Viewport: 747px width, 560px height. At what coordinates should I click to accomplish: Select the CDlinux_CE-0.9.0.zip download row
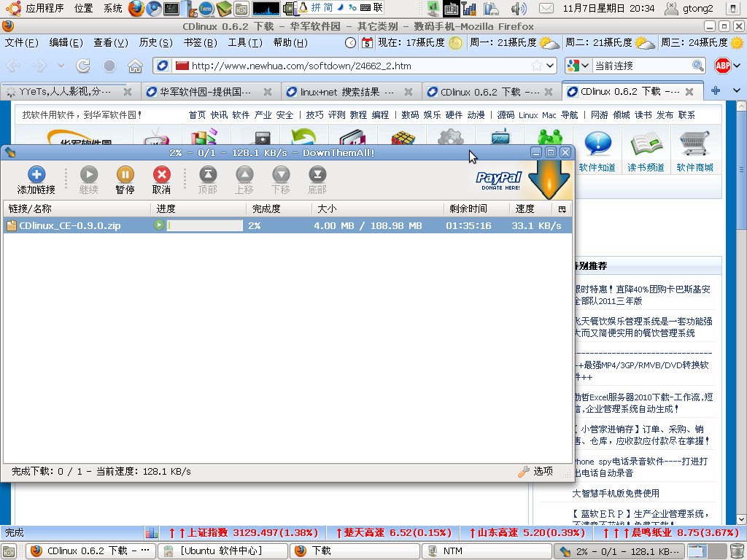pos(287,225)
